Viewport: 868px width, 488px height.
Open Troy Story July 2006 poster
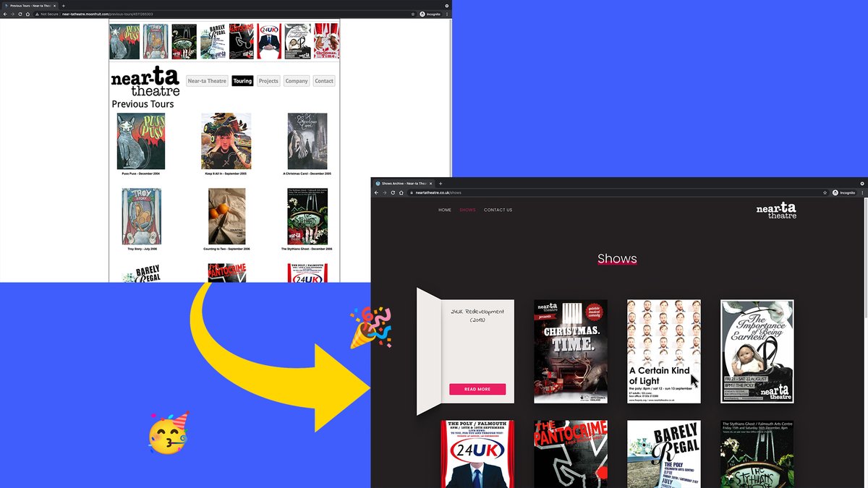pyautogui.click(x=142, y=217)
